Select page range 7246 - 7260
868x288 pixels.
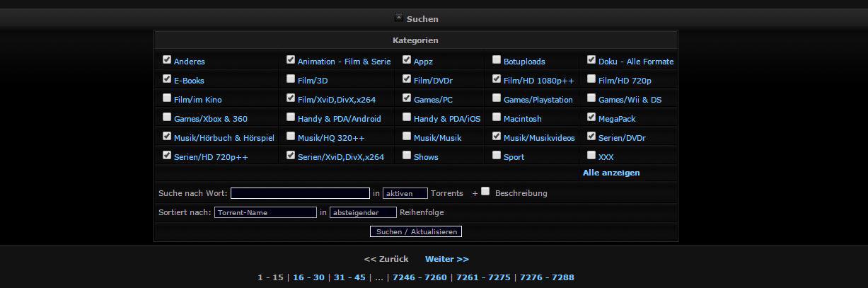point(419,277)
